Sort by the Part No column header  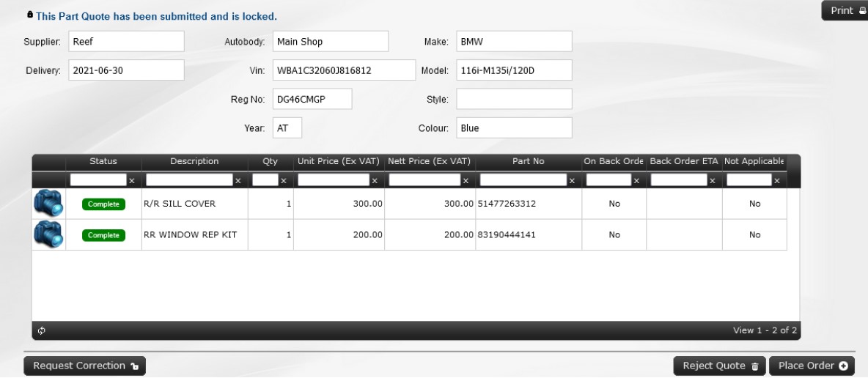pyautogui.click(x=528, y=162)
